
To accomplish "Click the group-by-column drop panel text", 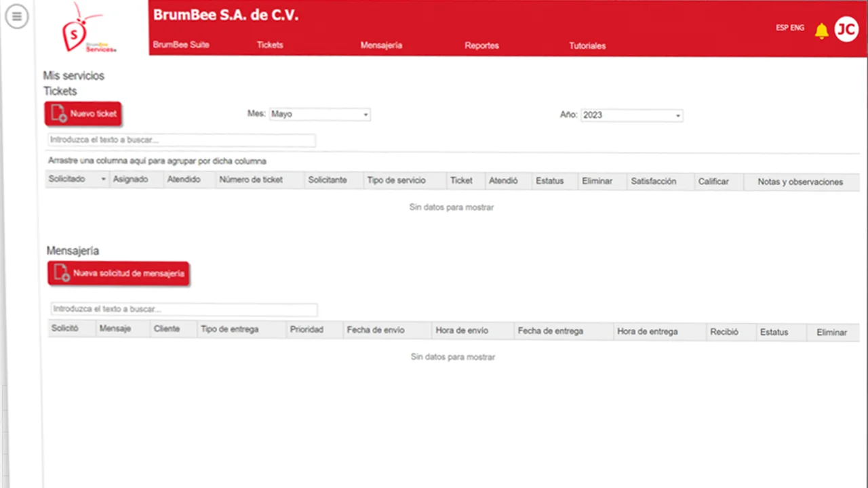I will click(157, 161).
